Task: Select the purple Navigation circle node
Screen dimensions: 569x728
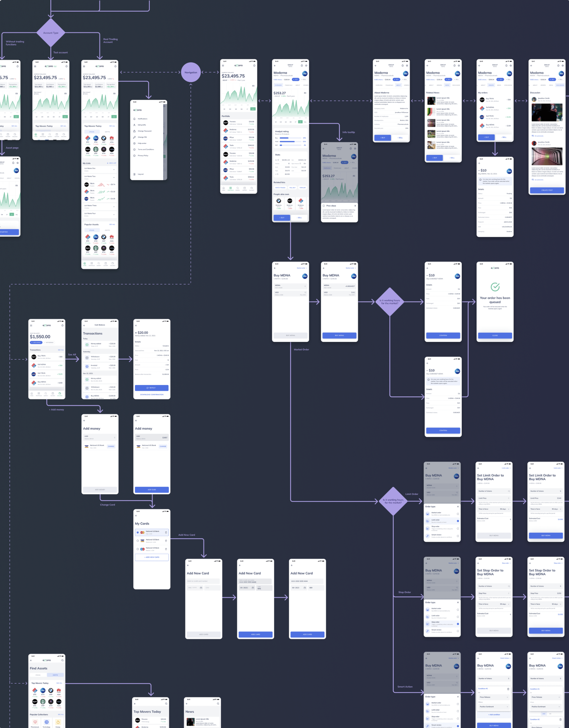Action: click(x=191, y=72)
